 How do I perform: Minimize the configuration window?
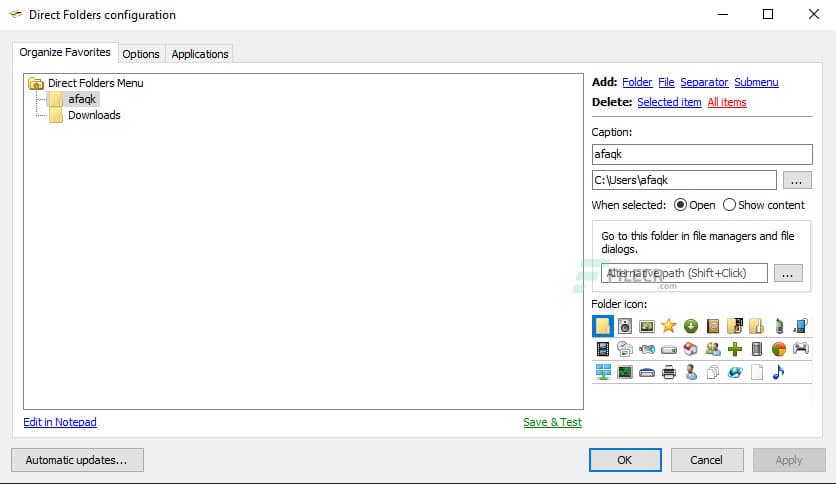[x=722, y=14]
